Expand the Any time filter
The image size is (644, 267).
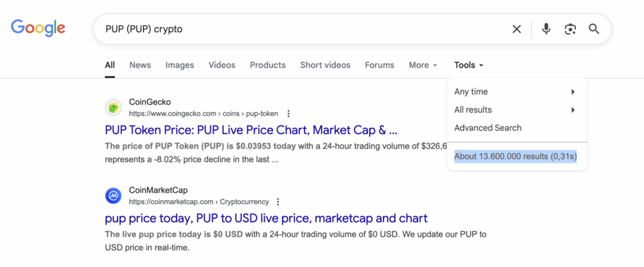514,92
